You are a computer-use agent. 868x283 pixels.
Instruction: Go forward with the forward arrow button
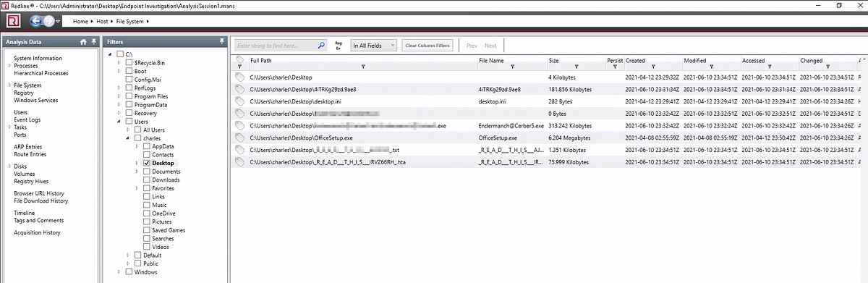pyautogui.click(x=50, y=21)
